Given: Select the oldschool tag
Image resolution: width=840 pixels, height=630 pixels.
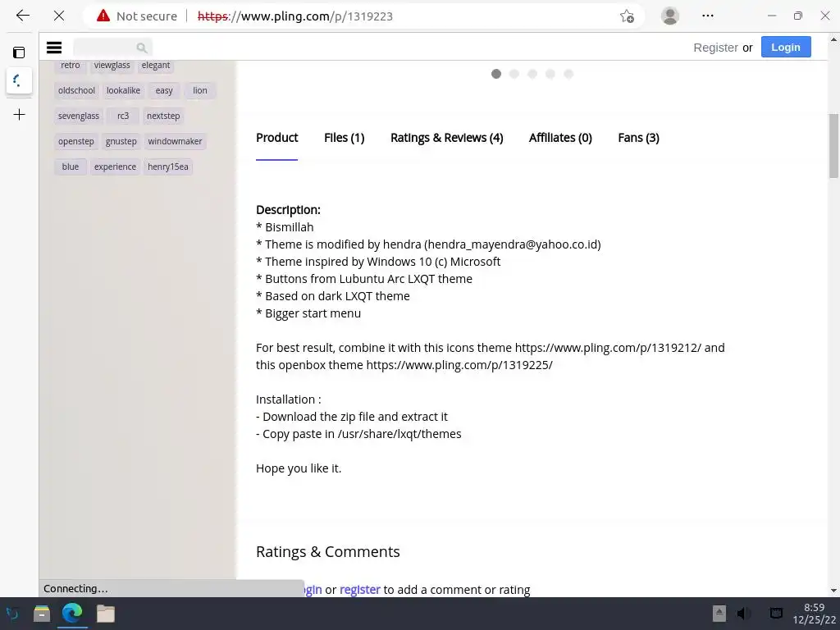Looking at the screenshot, I should click(x=76, y=90).
